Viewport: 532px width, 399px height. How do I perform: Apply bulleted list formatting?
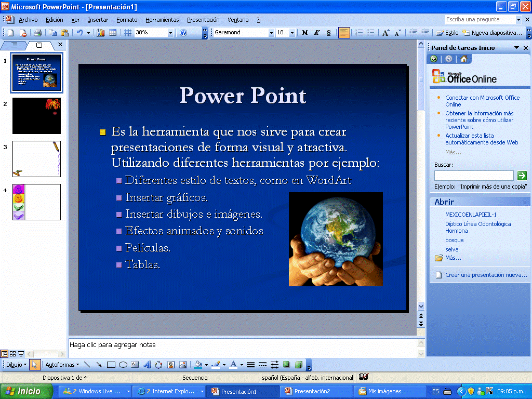[371, 33]
